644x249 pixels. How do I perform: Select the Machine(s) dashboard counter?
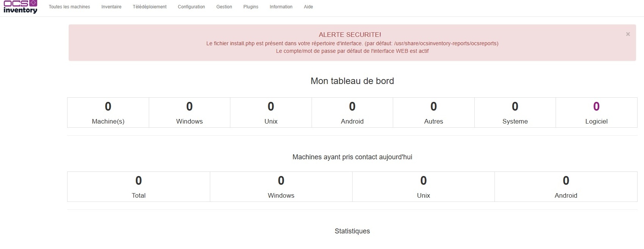(108, 112)
